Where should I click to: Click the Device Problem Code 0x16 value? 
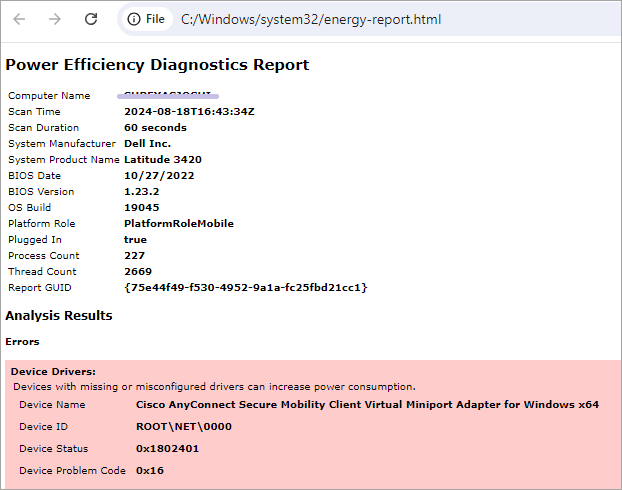point(150,470)
